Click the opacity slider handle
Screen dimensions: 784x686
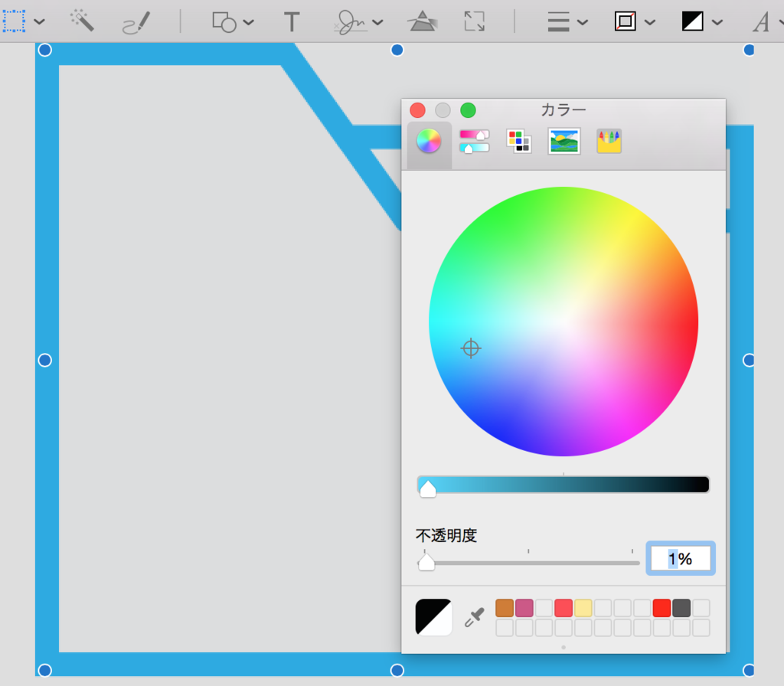(426, 562)
